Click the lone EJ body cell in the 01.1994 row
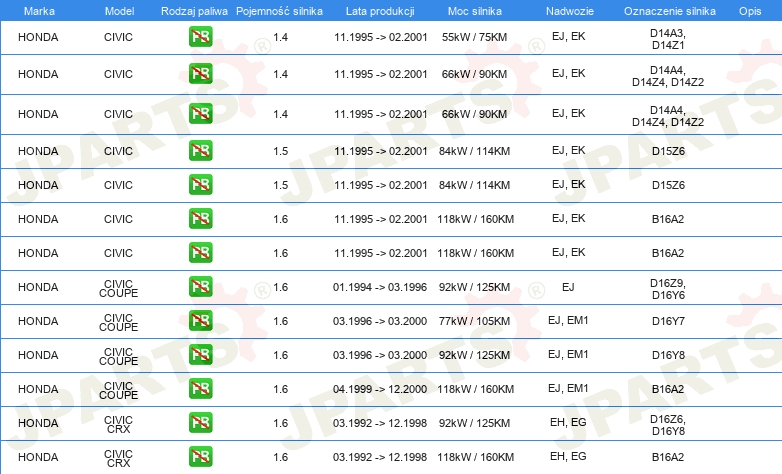 (x=568, y=287)
